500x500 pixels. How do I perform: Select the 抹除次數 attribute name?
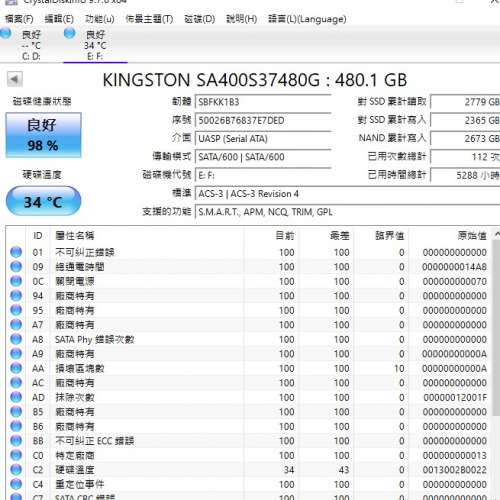coord(75,397)
